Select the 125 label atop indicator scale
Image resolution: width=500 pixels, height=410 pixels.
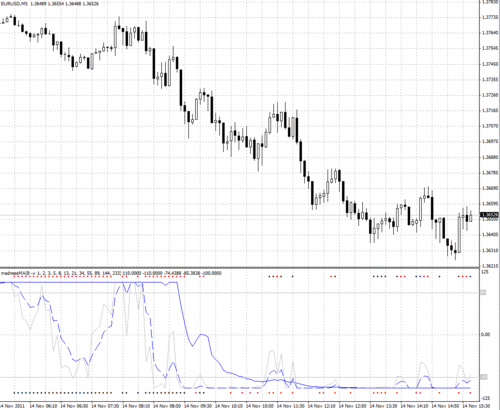point(485,272)
